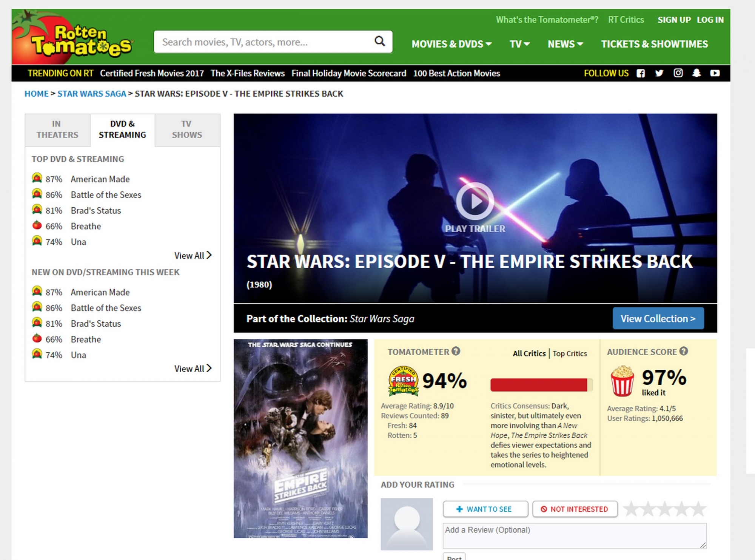755x560 pixels.
Task: Select the DVD & Streaming tab
Action: coord(122,130)
